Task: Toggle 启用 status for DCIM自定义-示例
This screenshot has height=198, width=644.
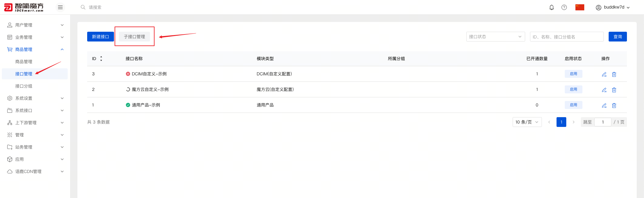Action: (x=573, y=74)
